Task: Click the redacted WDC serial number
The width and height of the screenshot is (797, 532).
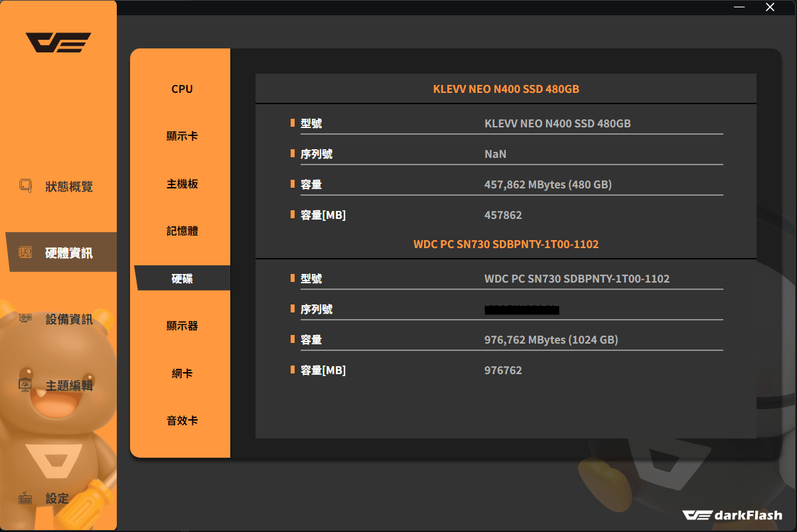Action: 522,310
